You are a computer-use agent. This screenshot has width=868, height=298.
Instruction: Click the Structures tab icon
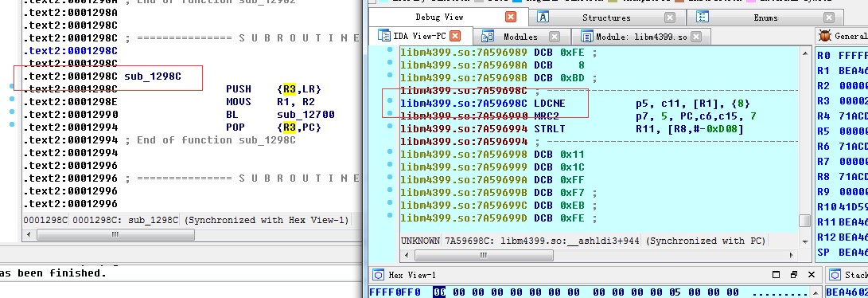click(x=543, y=18)
